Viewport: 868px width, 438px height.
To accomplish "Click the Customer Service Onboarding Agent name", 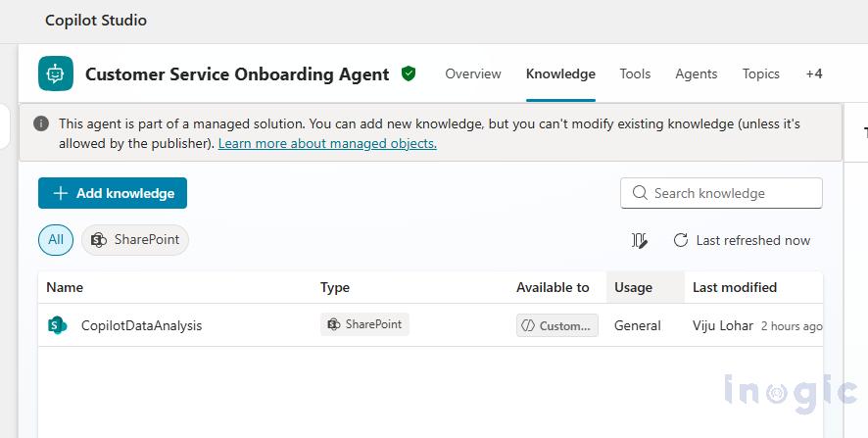I will point(237,73).
